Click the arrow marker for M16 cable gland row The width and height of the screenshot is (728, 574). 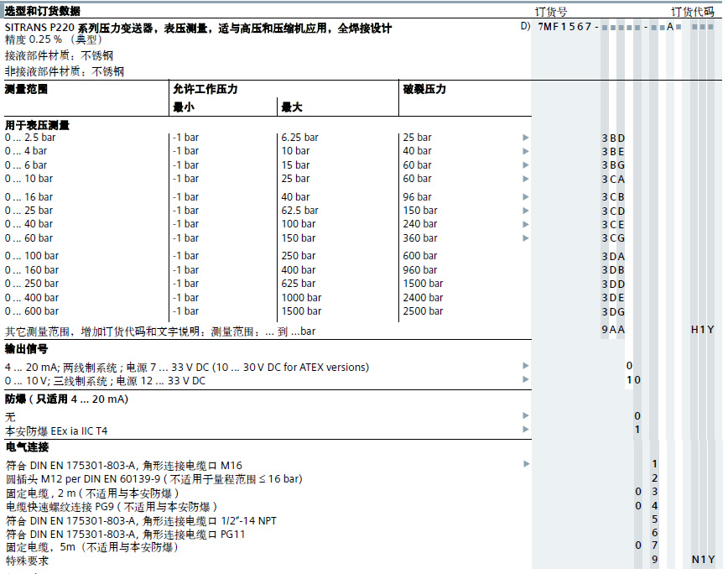526,463
